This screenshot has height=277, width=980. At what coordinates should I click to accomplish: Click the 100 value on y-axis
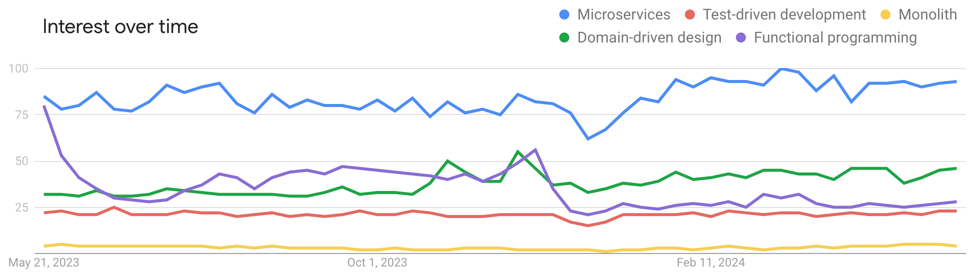19,68
